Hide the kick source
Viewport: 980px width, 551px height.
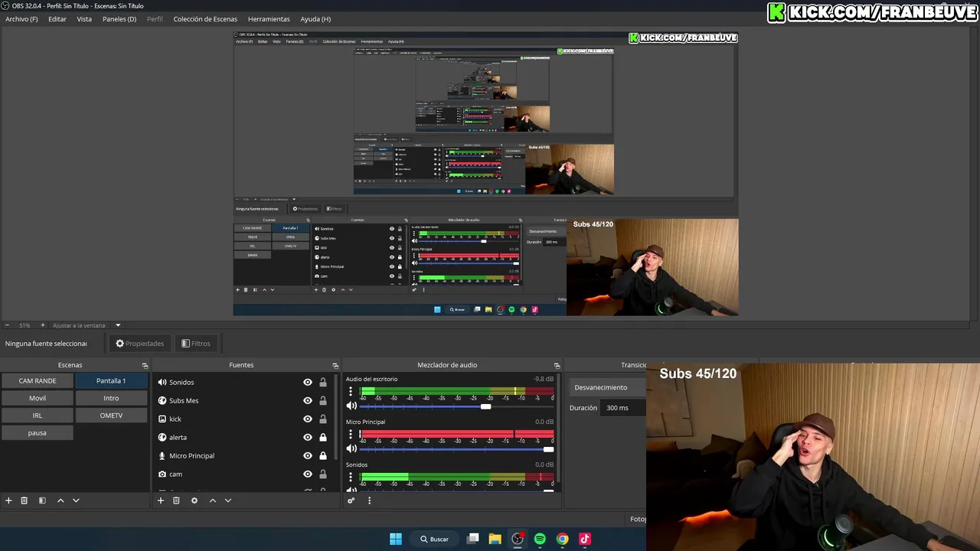coord(308,419)
